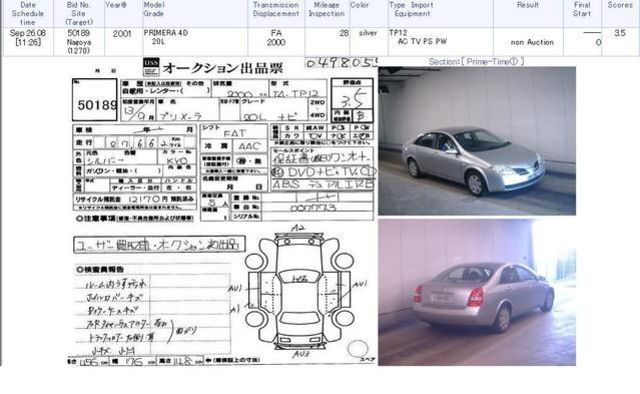Click the bid number cell '50189'
640x394 pixels.
coord(78,33)
